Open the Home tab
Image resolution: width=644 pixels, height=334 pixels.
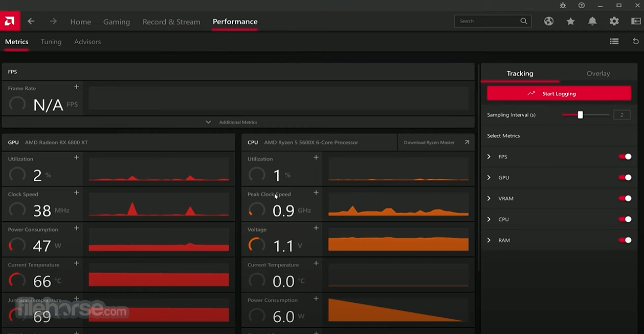pos(80,22)
